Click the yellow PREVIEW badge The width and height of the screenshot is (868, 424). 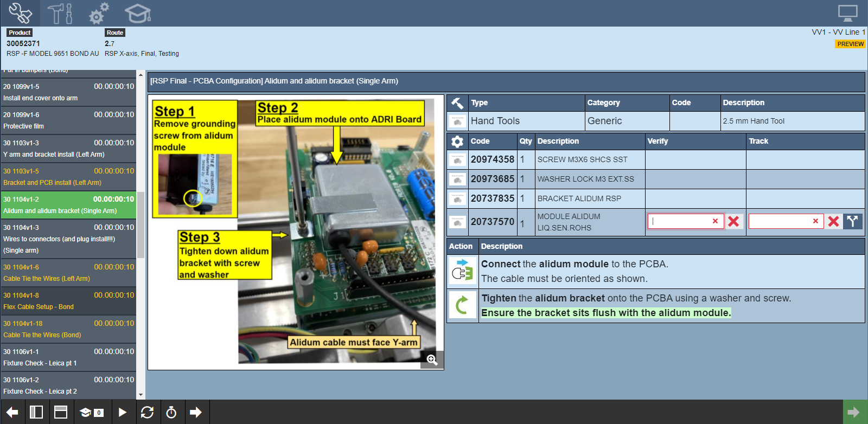[850, 44]
